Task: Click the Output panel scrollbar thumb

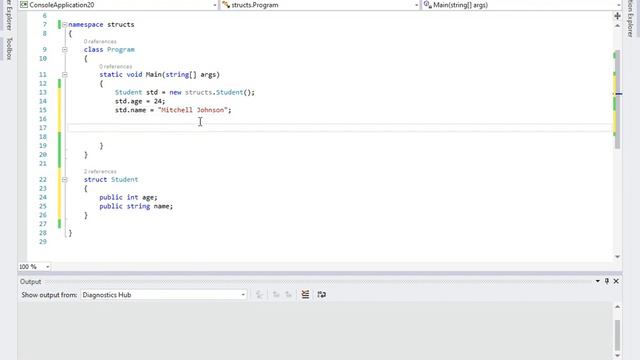Action: tap(617, 336)
